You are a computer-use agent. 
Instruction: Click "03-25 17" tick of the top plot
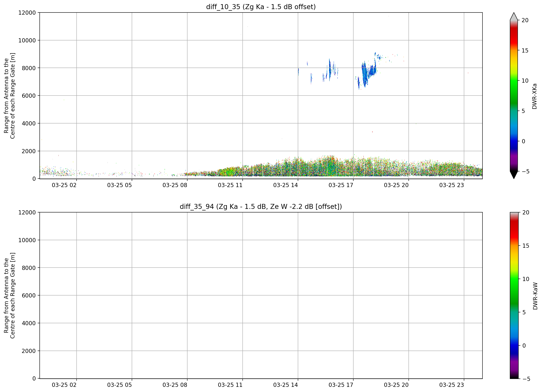[x=341, y=185]
